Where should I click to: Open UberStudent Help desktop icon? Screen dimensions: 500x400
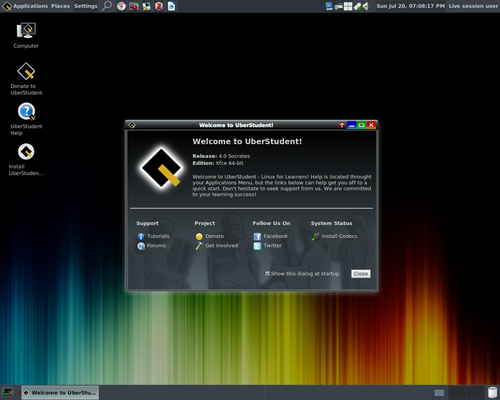[x=26, y=119]
